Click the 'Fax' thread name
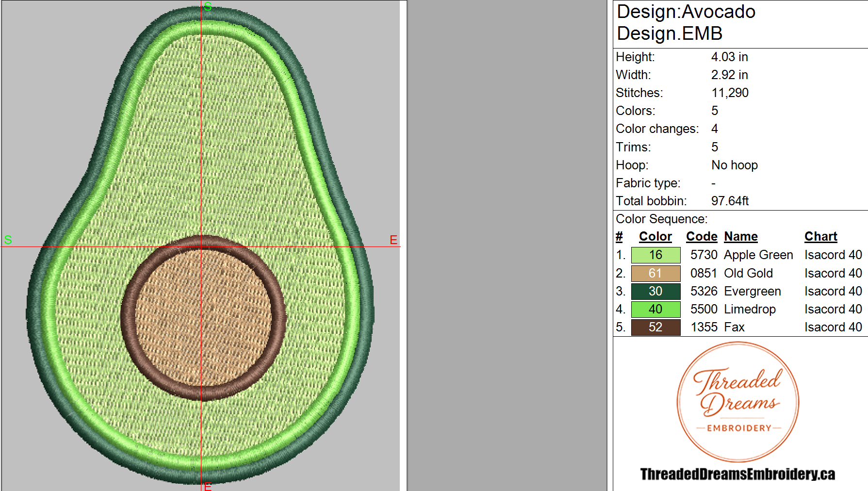Viewport: 868px width, 491px height. pos(734,327)
